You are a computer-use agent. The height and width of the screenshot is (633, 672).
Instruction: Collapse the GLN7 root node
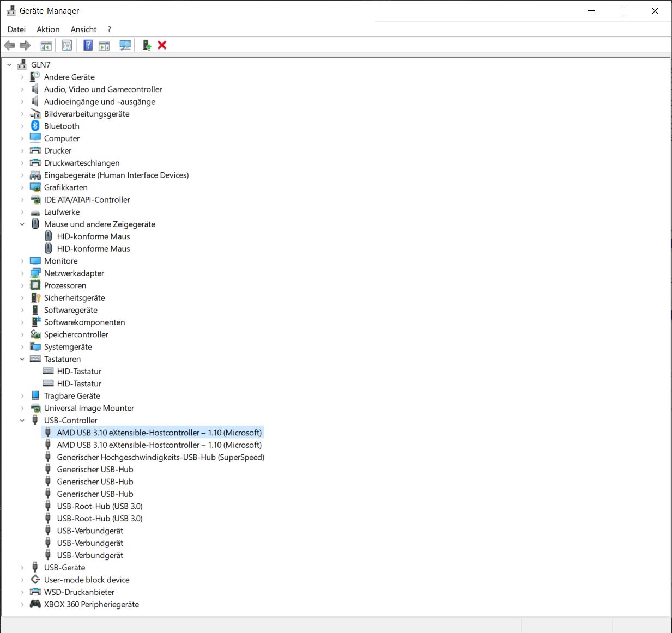click(x=9, y=65)
